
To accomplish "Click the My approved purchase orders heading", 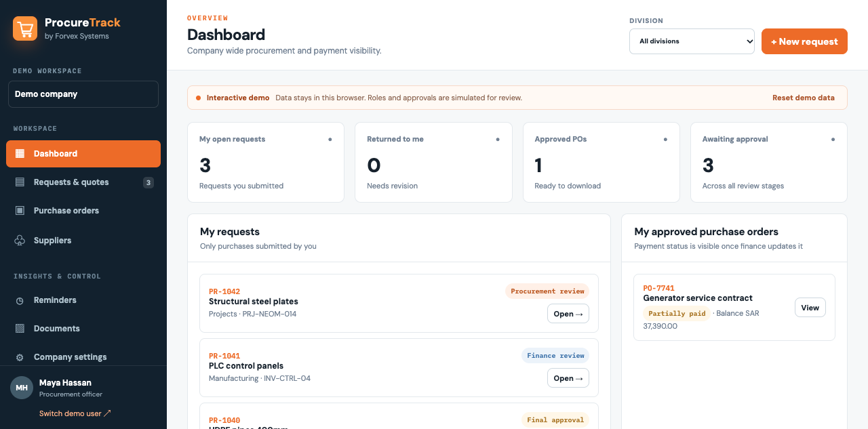I will (706, 232).
